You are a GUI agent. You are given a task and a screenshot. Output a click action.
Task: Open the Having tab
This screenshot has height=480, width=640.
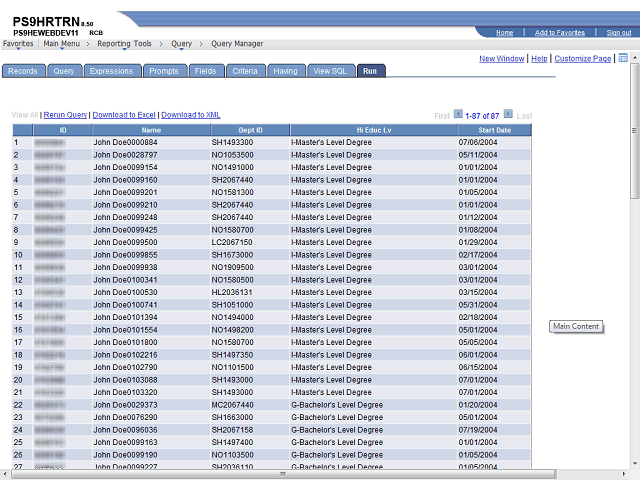(285, 71)
